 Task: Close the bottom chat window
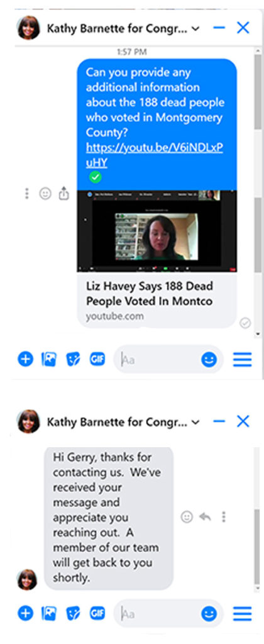[x=243, y=421]
